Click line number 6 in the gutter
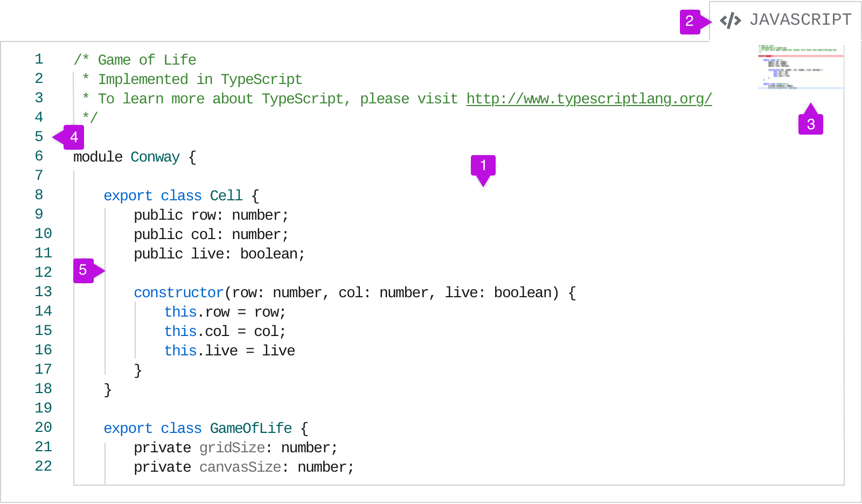The width and height of the screenshot is (862, 504). [x=39, y=156]
